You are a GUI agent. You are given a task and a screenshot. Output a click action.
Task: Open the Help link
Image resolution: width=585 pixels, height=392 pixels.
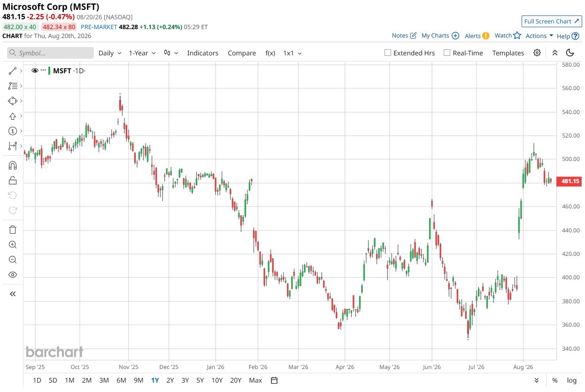[567, 36]
